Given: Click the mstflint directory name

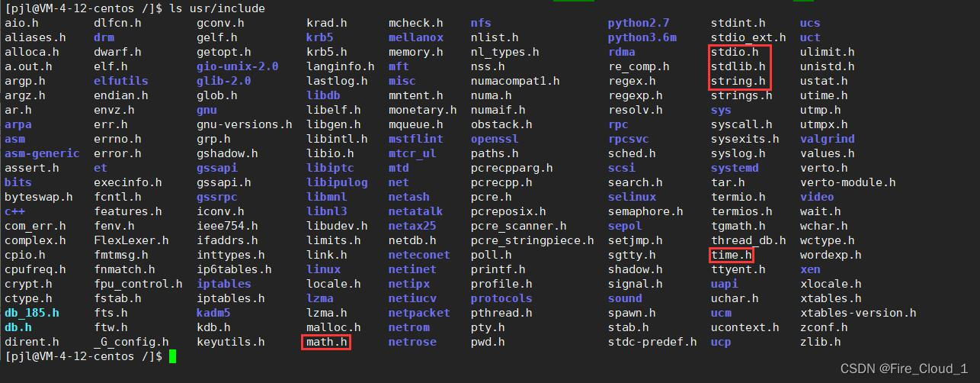Looking at the screenshot, I should click(x=416, y=139).
